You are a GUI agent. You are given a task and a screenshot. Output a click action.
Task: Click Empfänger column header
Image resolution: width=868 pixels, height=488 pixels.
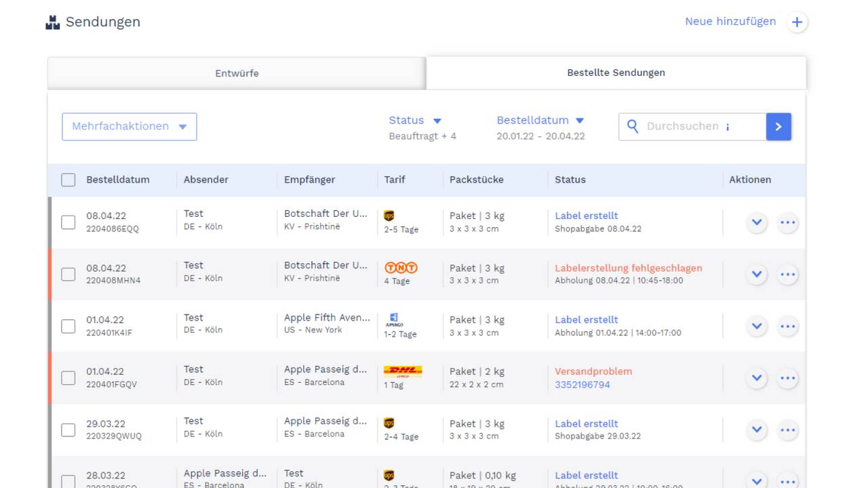tap(310, 180)
